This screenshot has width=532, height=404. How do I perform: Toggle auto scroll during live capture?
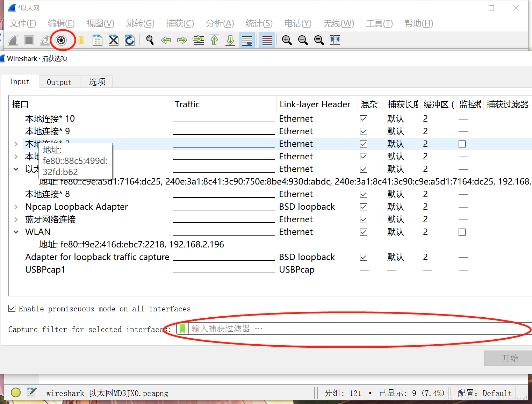click(x=247, y=40)
